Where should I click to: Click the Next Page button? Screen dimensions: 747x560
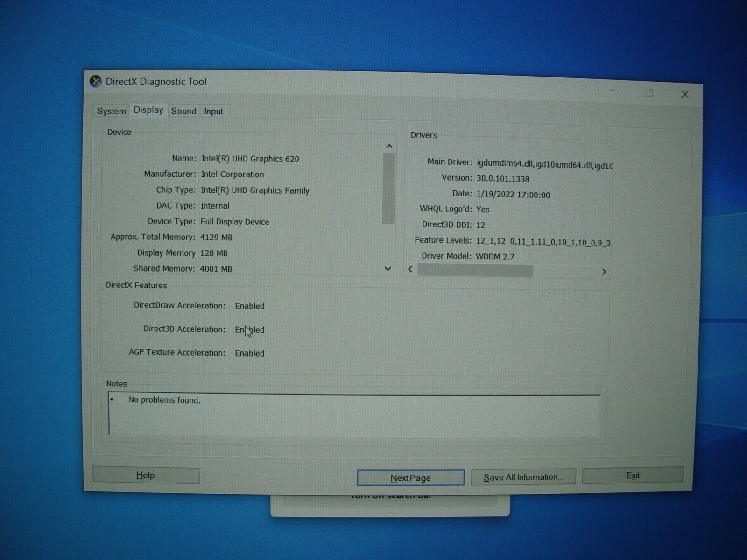[410, 478]
